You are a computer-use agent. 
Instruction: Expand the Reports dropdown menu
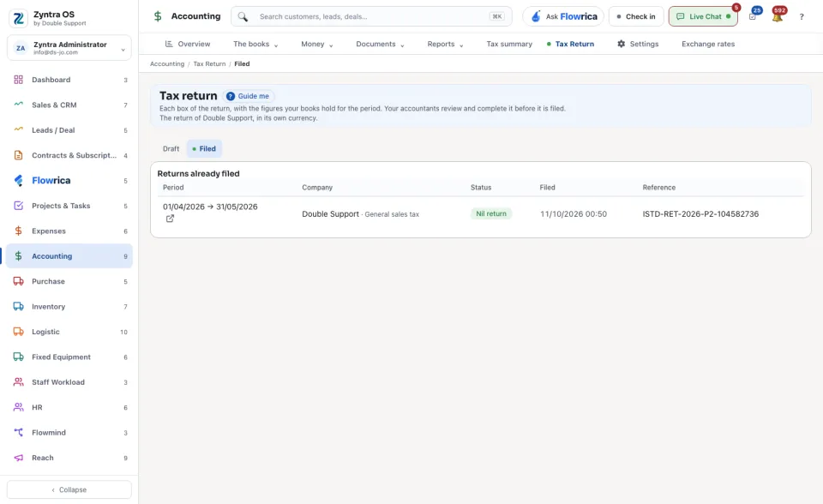(445, 44)
